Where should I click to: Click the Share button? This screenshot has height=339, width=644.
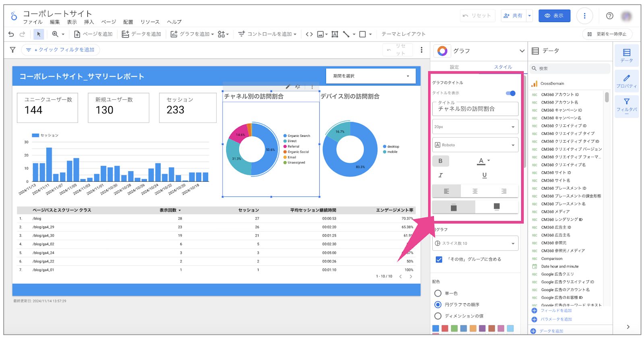513,16
